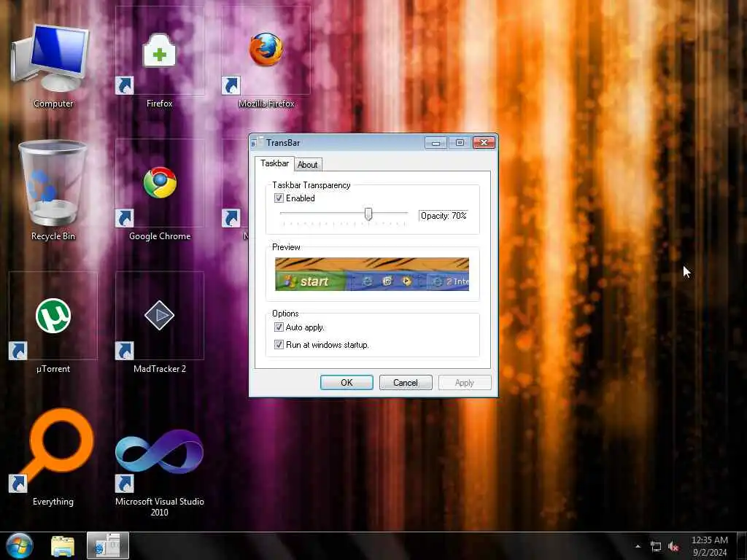Click the OK button
The width and height of the screenshot is (747, 560).
(347, 382)
